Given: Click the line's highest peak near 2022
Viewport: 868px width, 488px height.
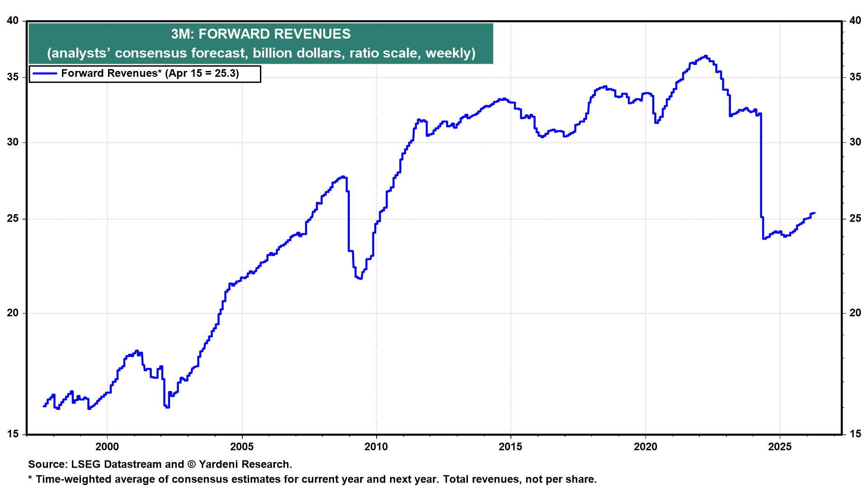Looking at the screenshot, I should [x=706, y=56].
